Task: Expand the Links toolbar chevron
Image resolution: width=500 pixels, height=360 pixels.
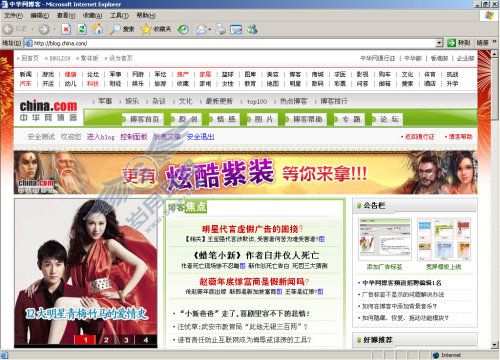Action: (494, 42)
